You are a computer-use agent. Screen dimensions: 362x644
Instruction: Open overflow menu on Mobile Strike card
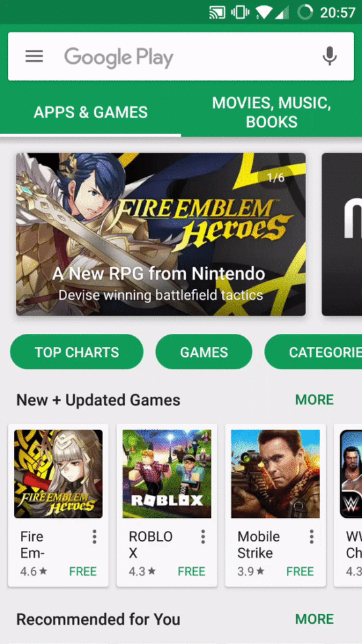(x=311, y=536)
